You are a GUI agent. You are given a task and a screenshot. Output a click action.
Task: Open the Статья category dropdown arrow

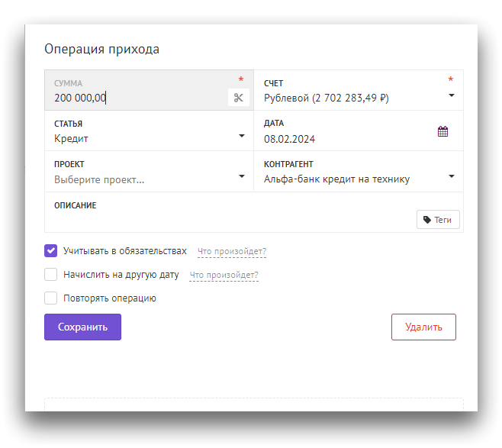pos(242,136)
